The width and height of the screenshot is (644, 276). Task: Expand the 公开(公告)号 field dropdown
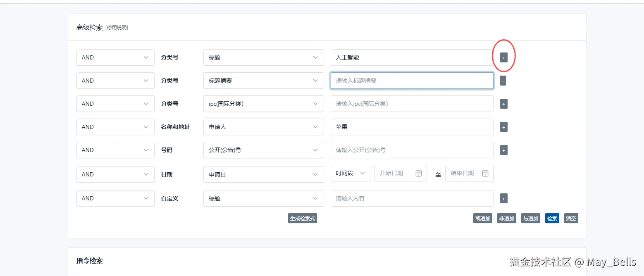[x=264, y=150]
